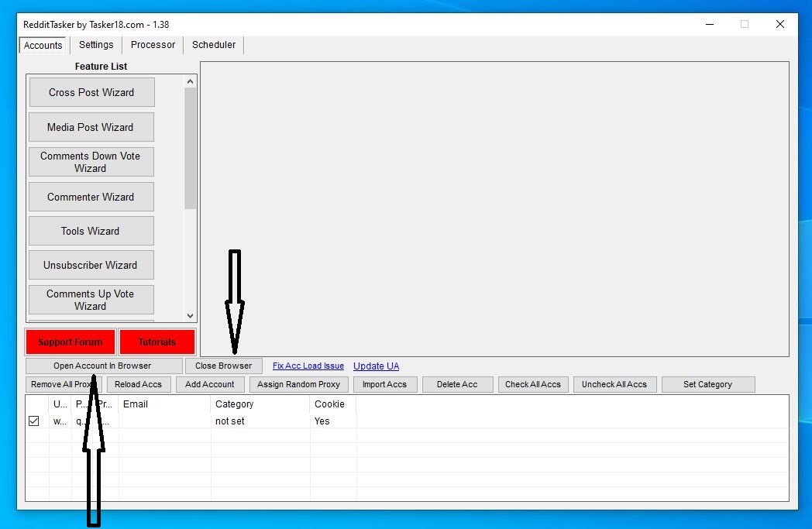Click Open Account In Browser

coord(104,366)
